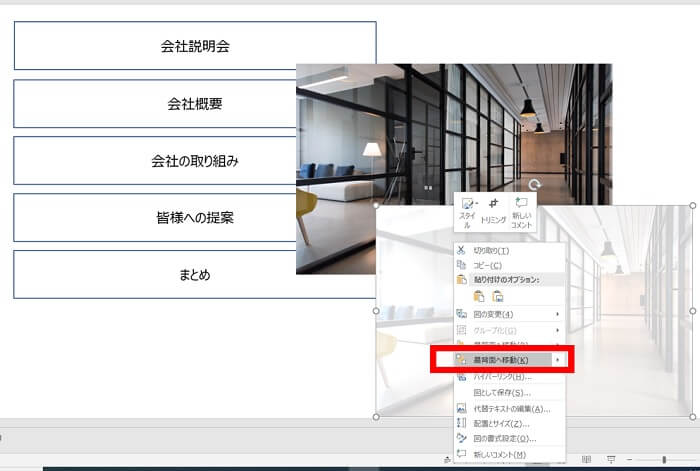This screenshot has width=700, height=471.
Task: Choose the second paste option icon
Action: point(497,296)
